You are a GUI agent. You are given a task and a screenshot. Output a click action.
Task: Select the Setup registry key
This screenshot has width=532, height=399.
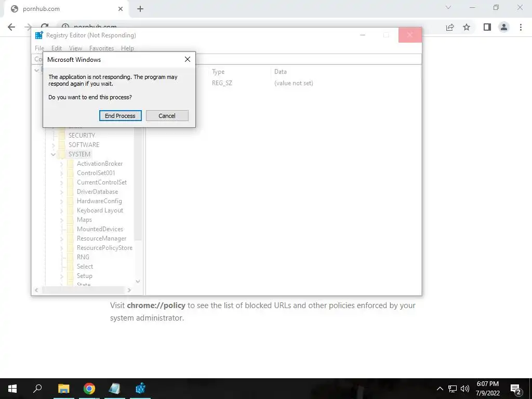pos(85,276)
